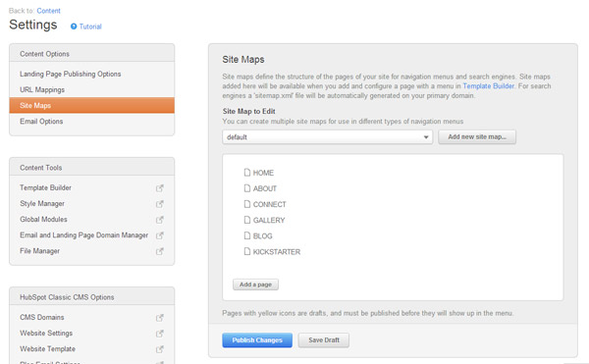Open URL Mappings settings
Screen dimensions: 589x364
[x=42, y=89]
